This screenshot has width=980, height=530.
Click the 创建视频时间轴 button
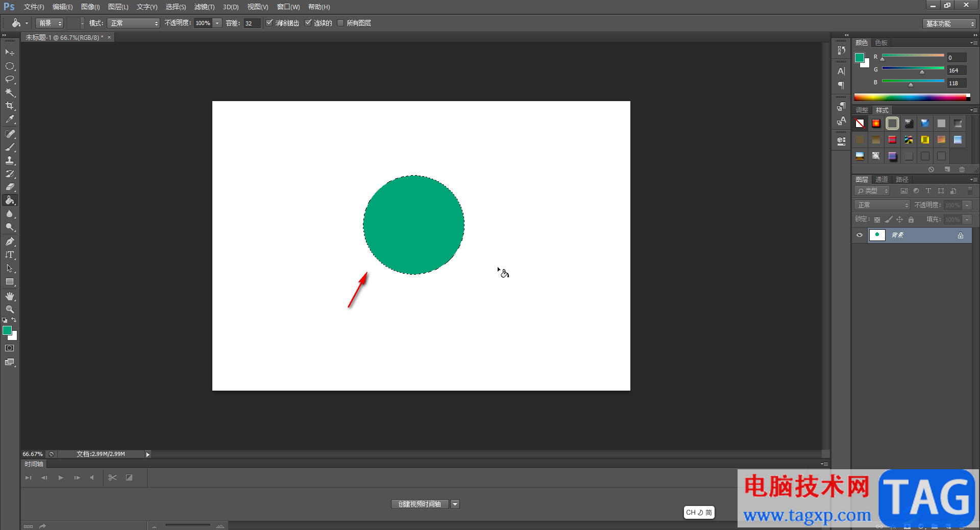tap(420, 504)
